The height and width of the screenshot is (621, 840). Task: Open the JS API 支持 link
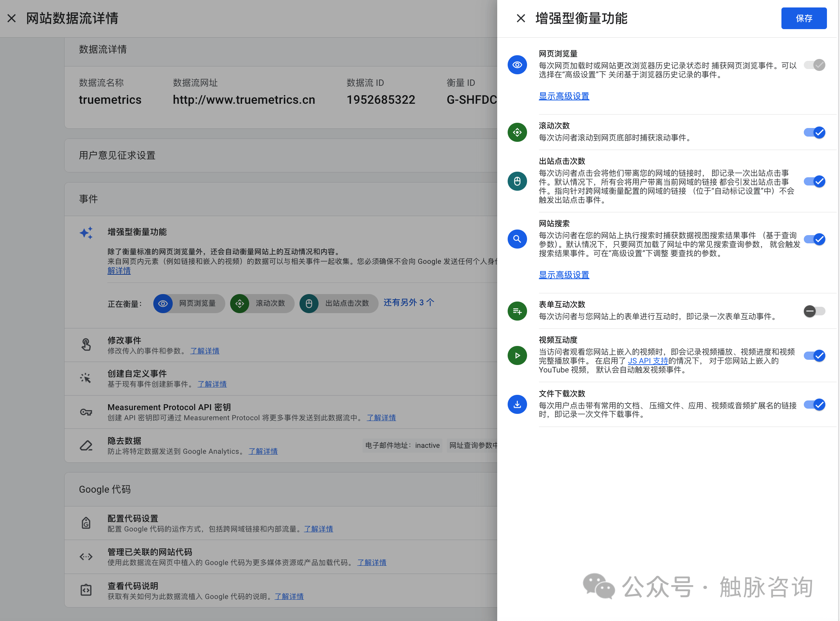point(648,361)
